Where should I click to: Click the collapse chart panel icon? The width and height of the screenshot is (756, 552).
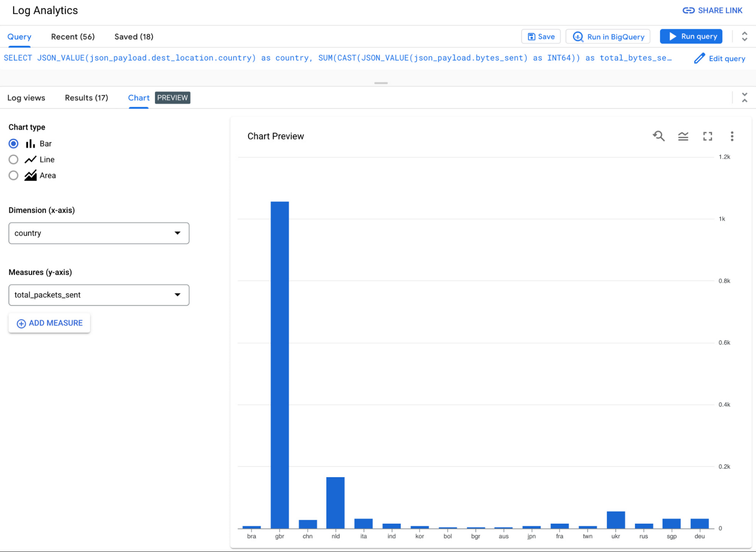pyautogui.click(x=744, y=97)
